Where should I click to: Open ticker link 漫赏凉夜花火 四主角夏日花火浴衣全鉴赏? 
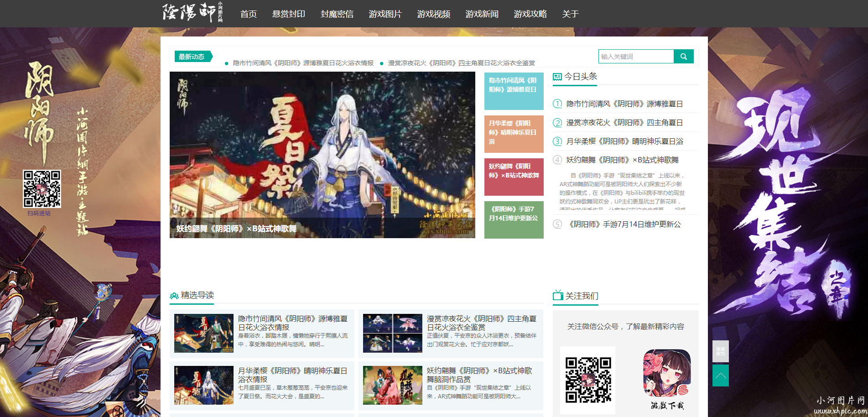[462, 63]
